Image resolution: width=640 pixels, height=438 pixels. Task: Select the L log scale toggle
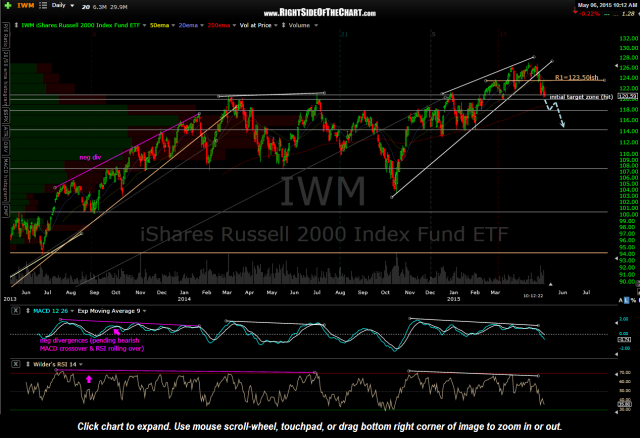click(x=627, y=300)
